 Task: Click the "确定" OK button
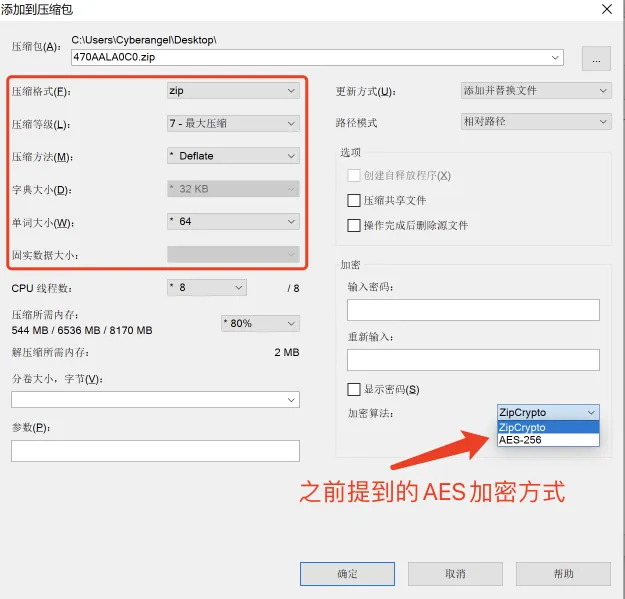click(347, 574)
